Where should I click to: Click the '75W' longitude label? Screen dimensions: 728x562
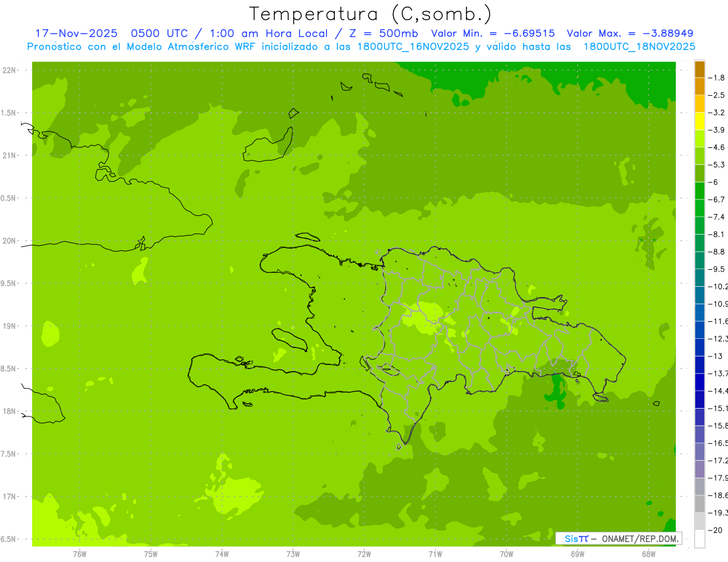click(x=151, y=554)
